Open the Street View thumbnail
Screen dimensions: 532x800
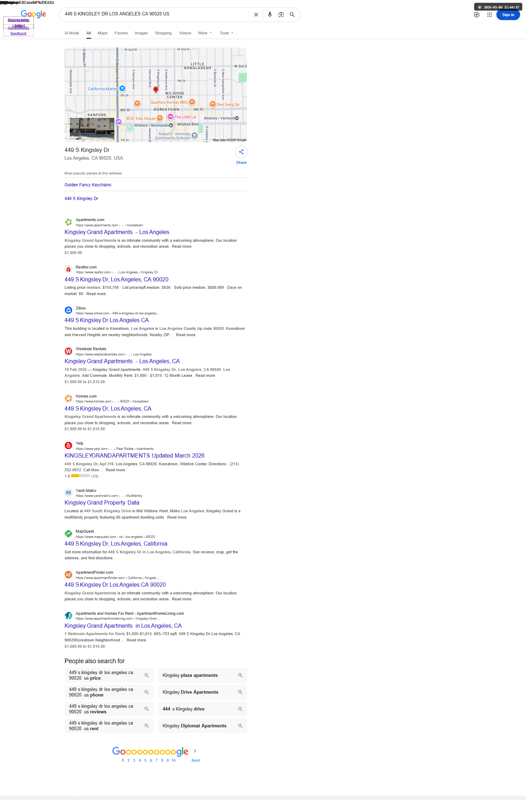pyautogui.click(x=92, y=129)
